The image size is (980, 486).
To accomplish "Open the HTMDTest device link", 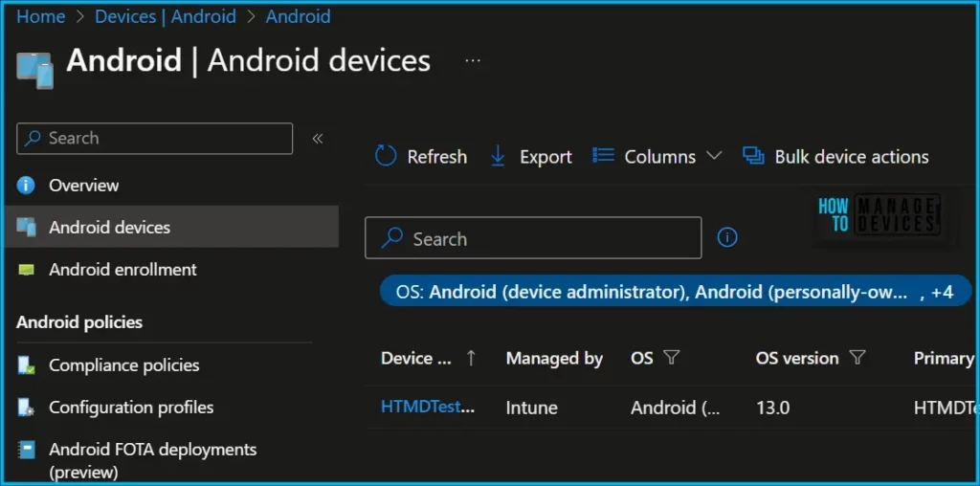I will pyautogui.click(x=428, y=407).
